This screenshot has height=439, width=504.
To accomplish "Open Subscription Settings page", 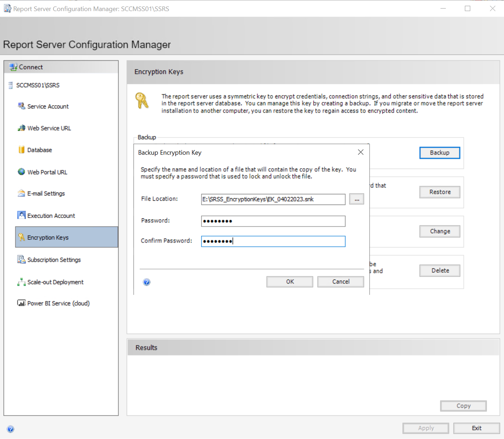I will [x=54, y=260].
